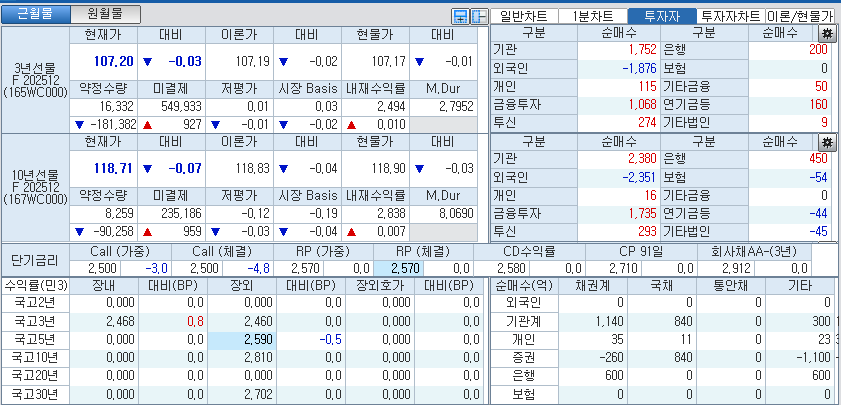Click the 국고30년 장외 yield 2.702
This screenshot has width=841, height=405.
pos(259,394)
